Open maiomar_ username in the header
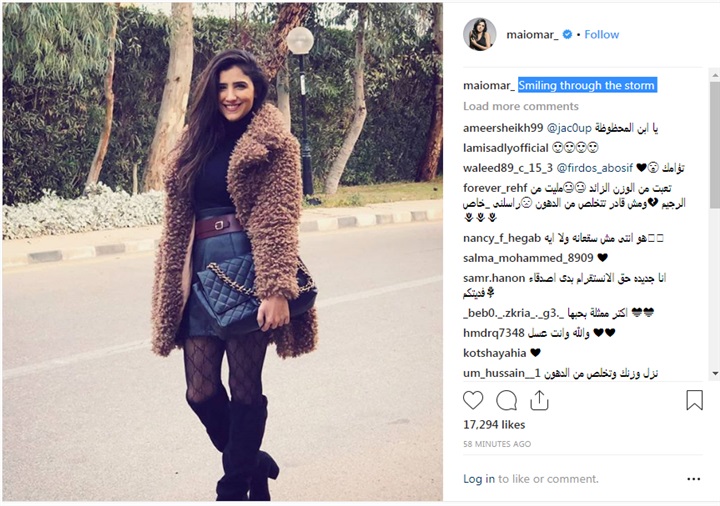 tap(532, 34)
